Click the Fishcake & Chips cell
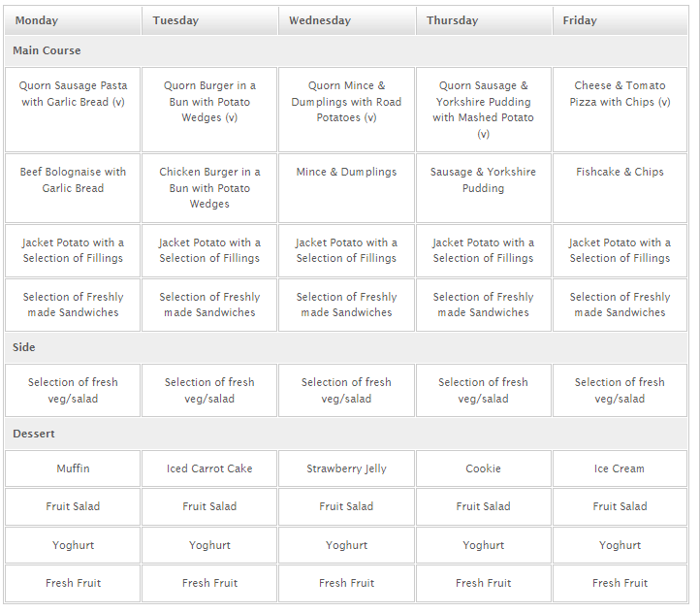 pyautogui.click(x=620, y=188)
